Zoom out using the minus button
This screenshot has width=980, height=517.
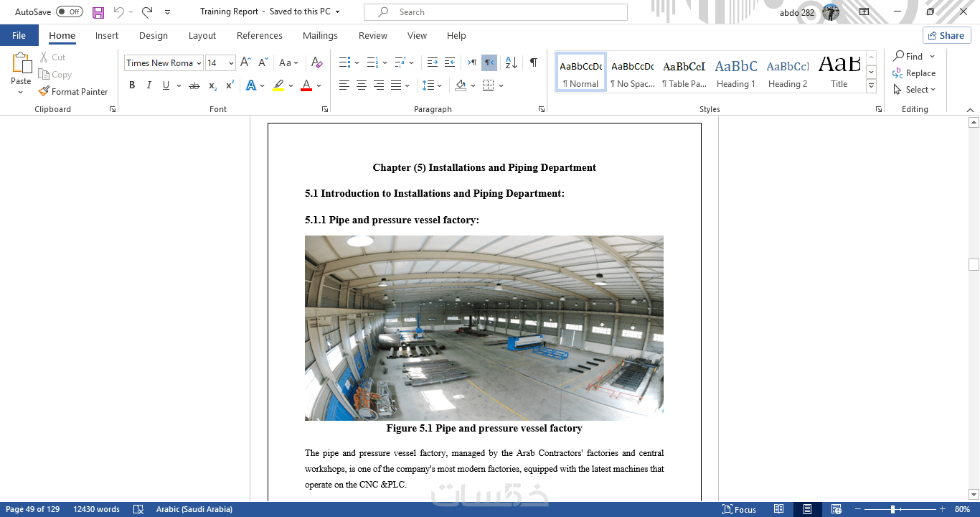coord(857,509)
